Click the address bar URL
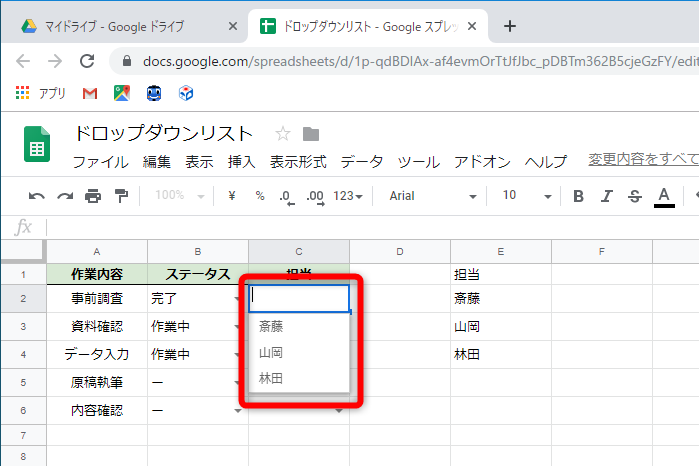The height and width of the screenshot is (466, 699). pos(419,61)
